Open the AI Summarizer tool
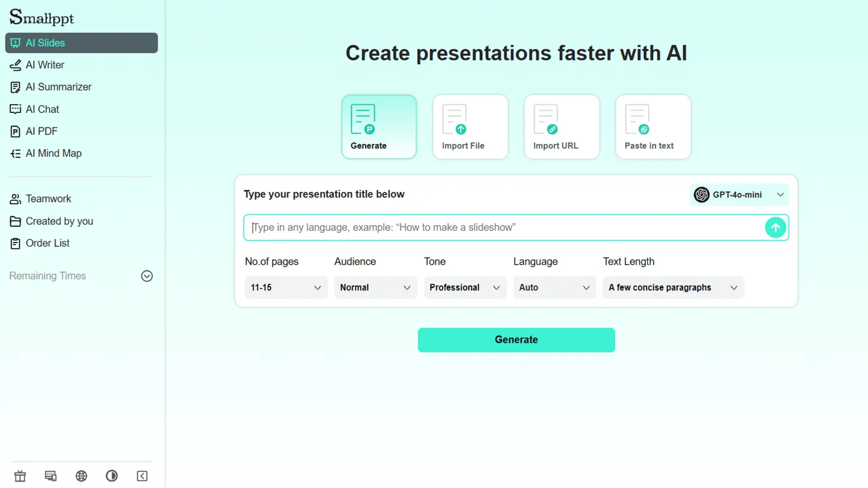This screenshot has width=868, height=488. tap(58, 87)
